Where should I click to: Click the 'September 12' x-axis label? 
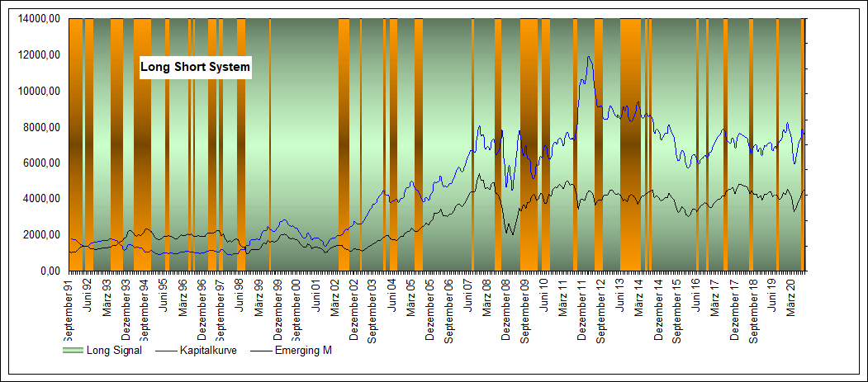tap(600, 309)
